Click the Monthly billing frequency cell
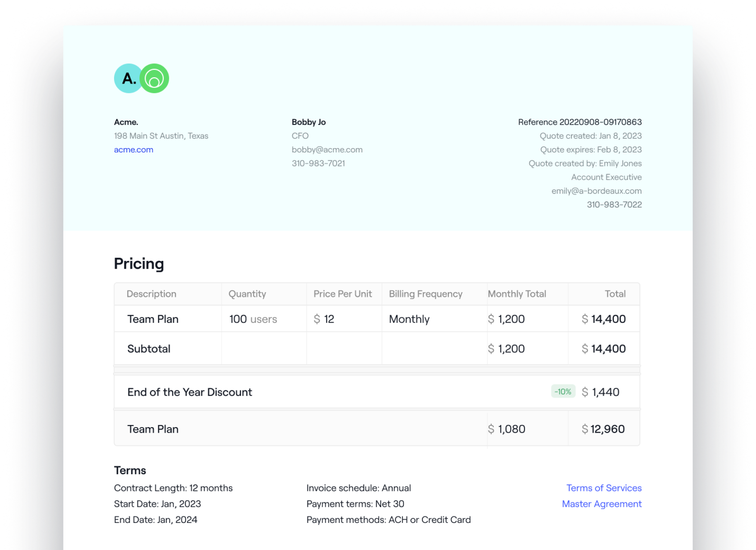Viewport: 756px width, 550px height. [x=409, y=319]
